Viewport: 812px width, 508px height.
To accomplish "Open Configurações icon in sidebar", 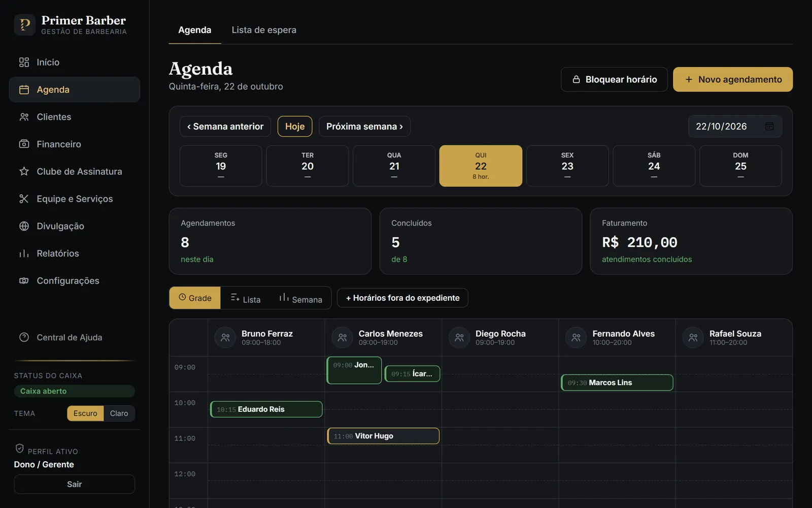I will point(24,281).
